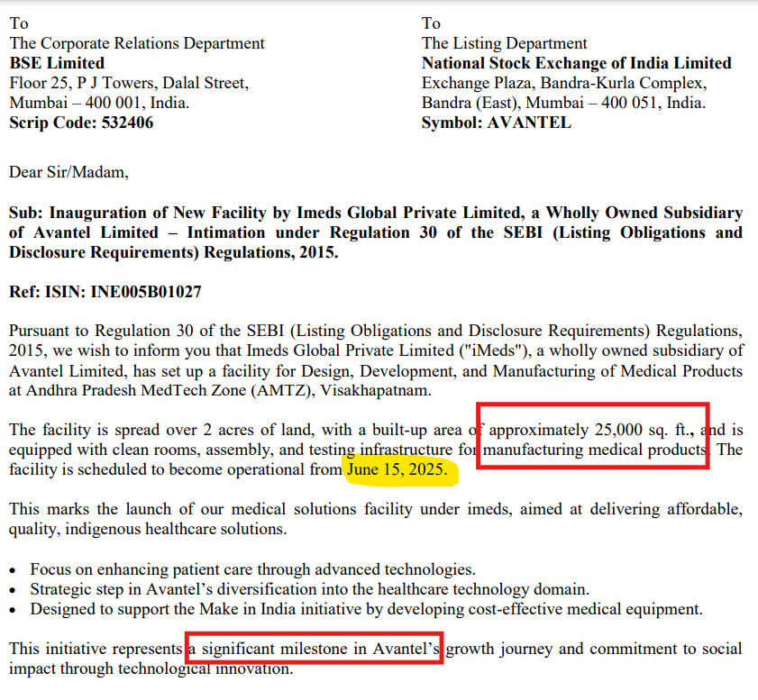Image resolution: width=758 pixels, height=700 pixels.
Task: Click "National Stock Exchange of India Limited" heading
Action: click(576, 63)
